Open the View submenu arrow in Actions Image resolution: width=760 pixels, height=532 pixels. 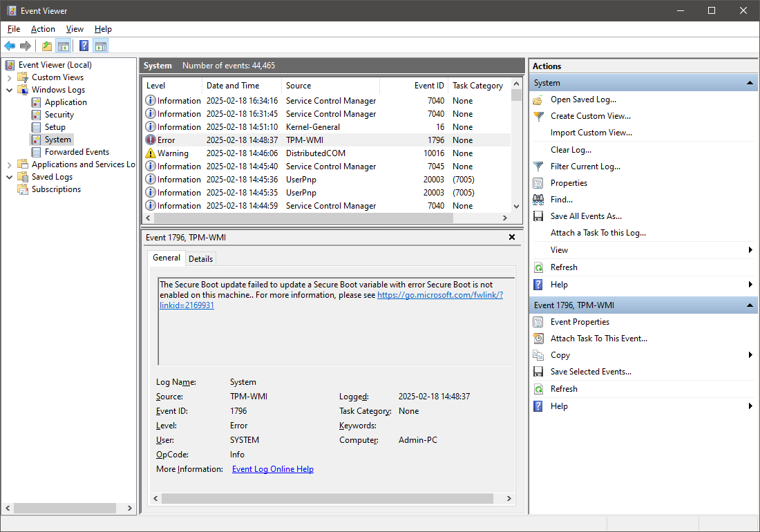[x=750, y=250]
